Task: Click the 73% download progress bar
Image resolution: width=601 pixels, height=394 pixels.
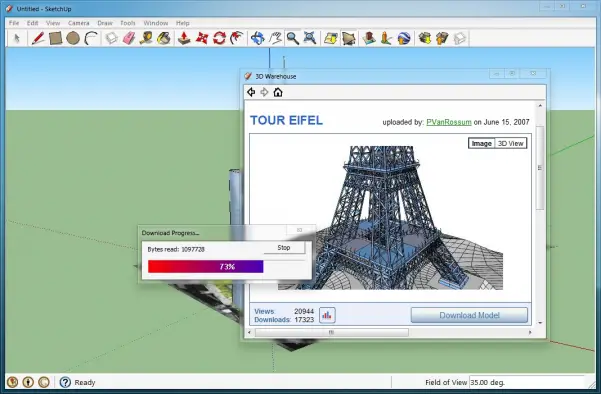Action: [206, 267]
